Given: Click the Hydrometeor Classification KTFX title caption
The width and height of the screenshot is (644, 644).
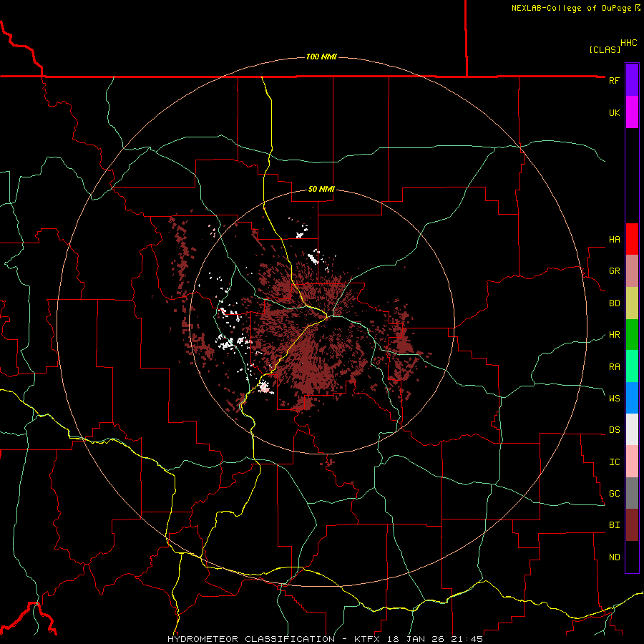Looking at the screenshot, I should pos(325,639).
